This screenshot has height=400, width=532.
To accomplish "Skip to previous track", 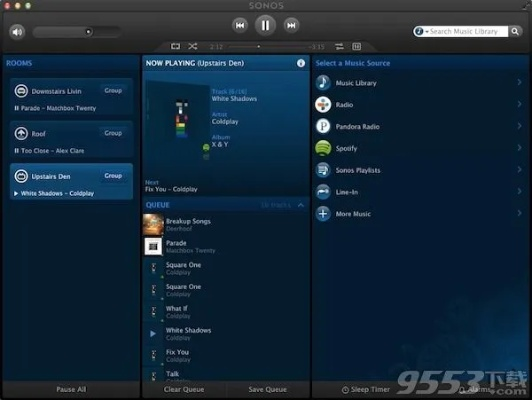I will [240, 25].
